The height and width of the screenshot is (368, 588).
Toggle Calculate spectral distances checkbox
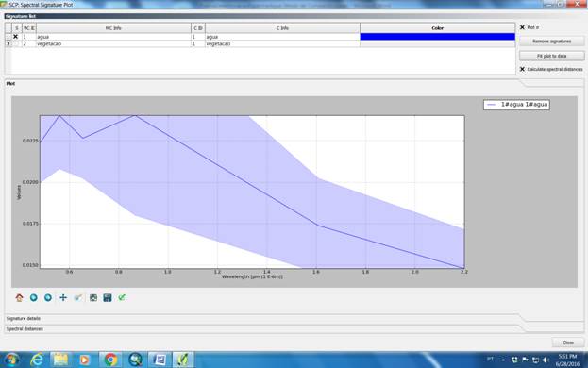tap(522, 69)
